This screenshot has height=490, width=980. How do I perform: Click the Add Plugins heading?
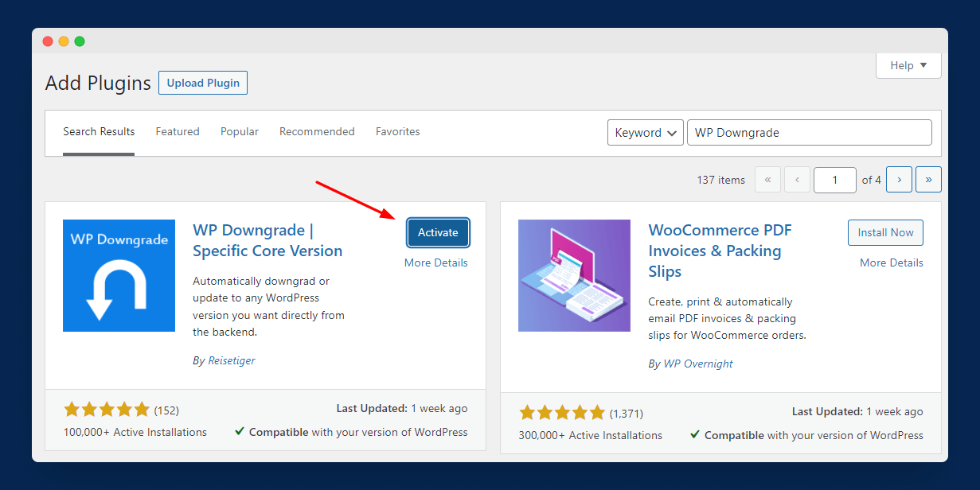[x=98, y=83]
